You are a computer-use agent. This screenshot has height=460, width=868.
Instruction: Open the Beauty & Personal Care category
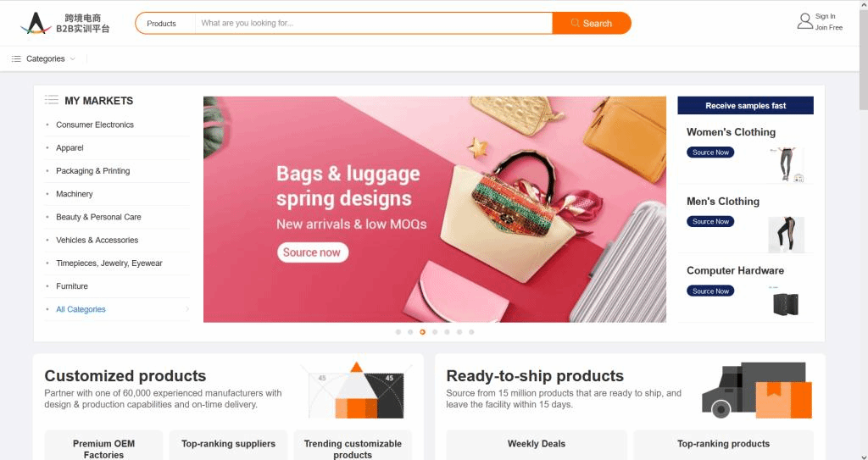point(98,217)
